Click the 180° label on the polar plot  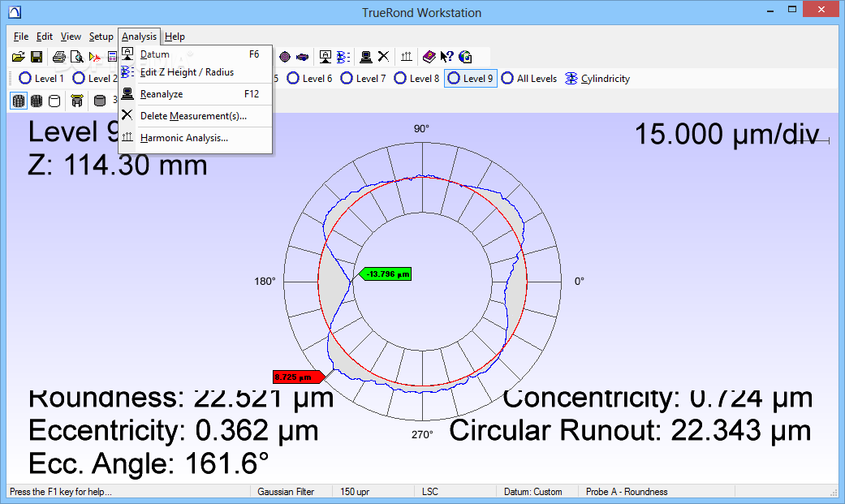265,282
